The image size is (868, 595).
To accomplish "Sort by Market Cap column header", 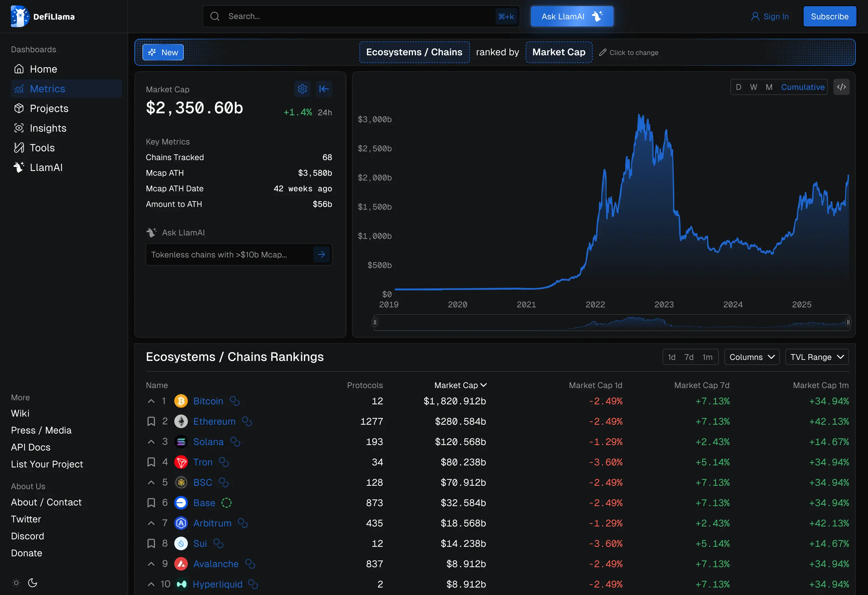I will click(460, 385).
